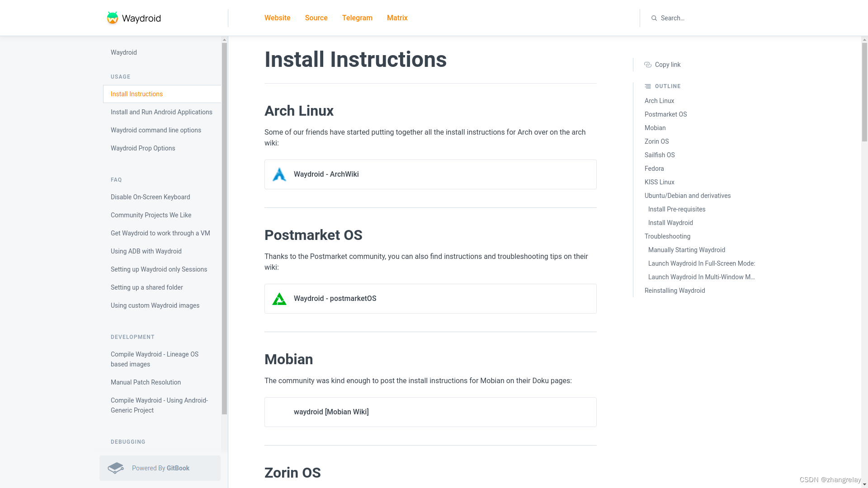This screenshot has height=488, width=868.
Task: Click the sidebar scrollbar up arrow
Action: [224, 40]
